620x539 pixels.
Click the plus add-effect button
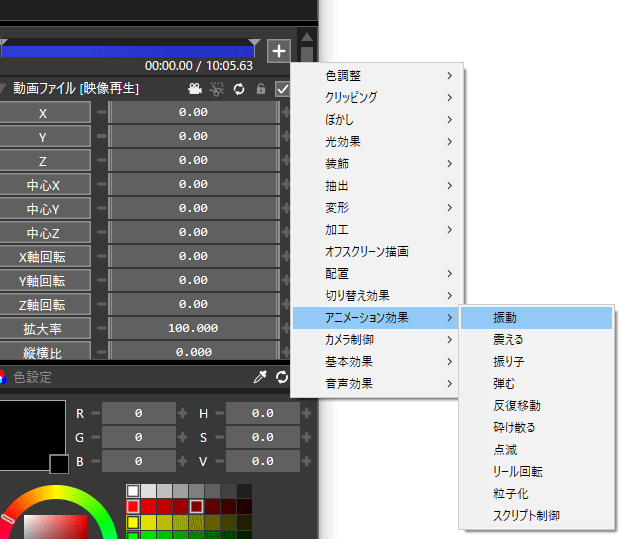279,51
